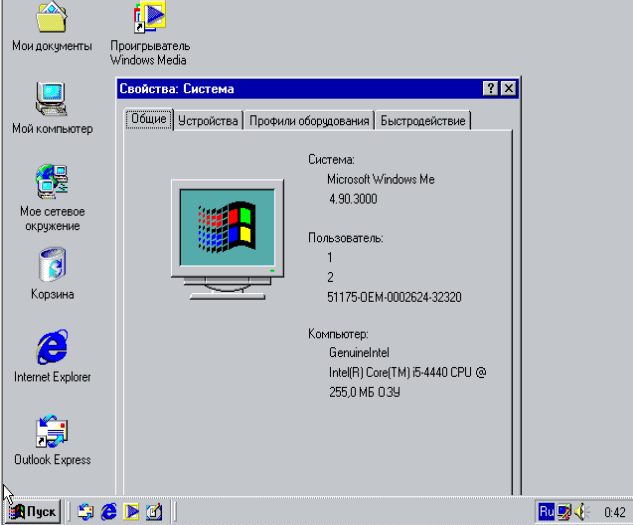Viewport: 633px width, 525px height.
Task: Click the display settings tray icon
Action: click(x=564, y=512)
